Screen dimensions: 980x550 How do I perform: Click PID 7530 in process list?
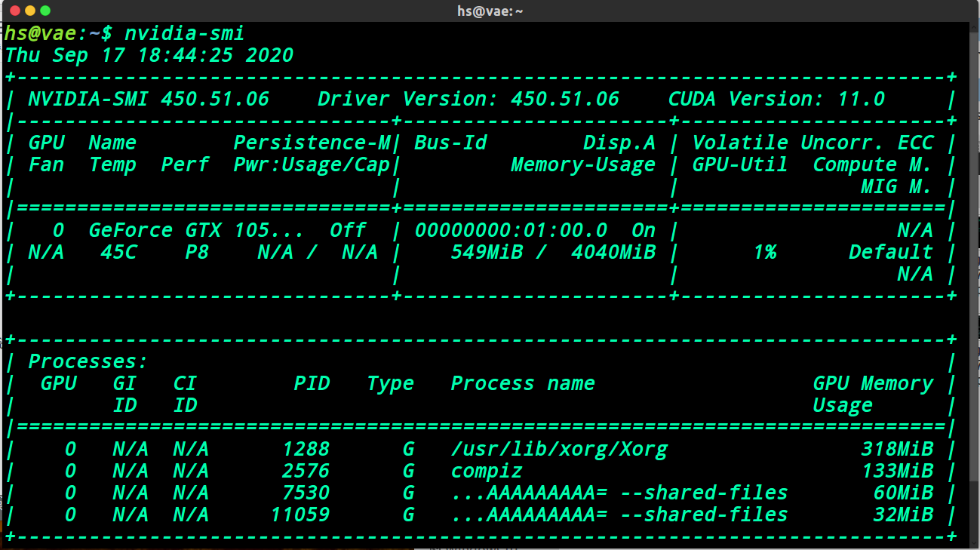pyautogui.click(x=306, y=493)
